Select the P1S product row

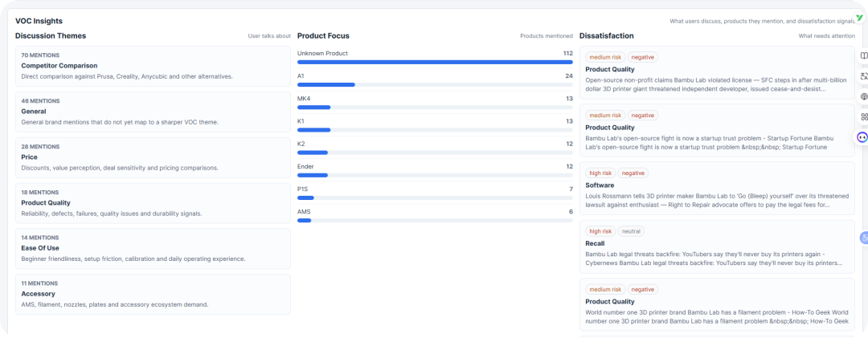point(435,193)
